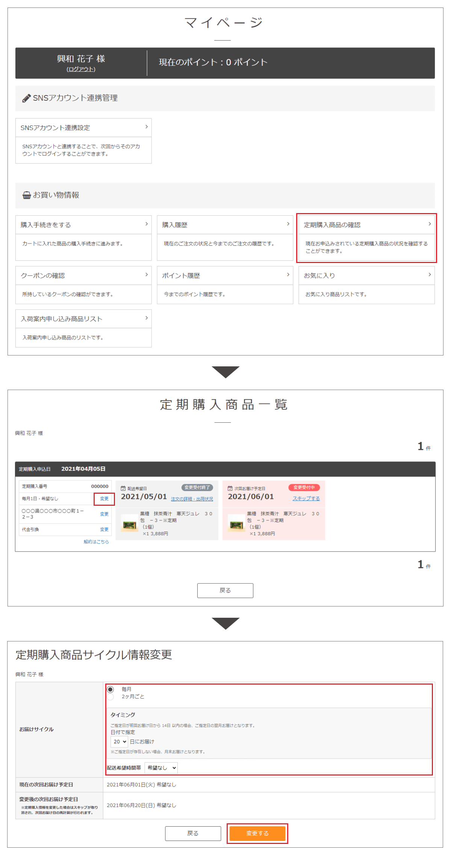The image size is (451, 868).
Task: Click the chevron on the ポイント履歴 card
Action: (x=288, y=275)
